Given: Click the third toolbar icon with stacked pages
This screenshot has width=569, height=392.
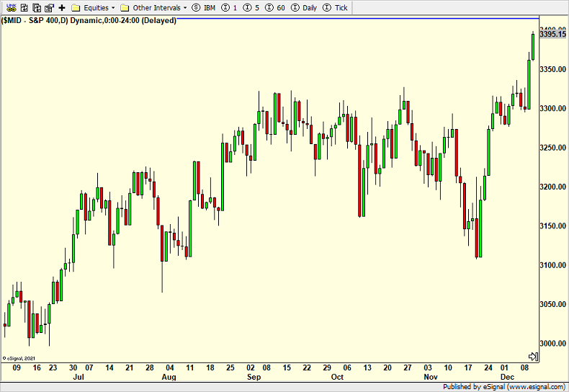Looking at the screenshot, I should tap(36, 7).
